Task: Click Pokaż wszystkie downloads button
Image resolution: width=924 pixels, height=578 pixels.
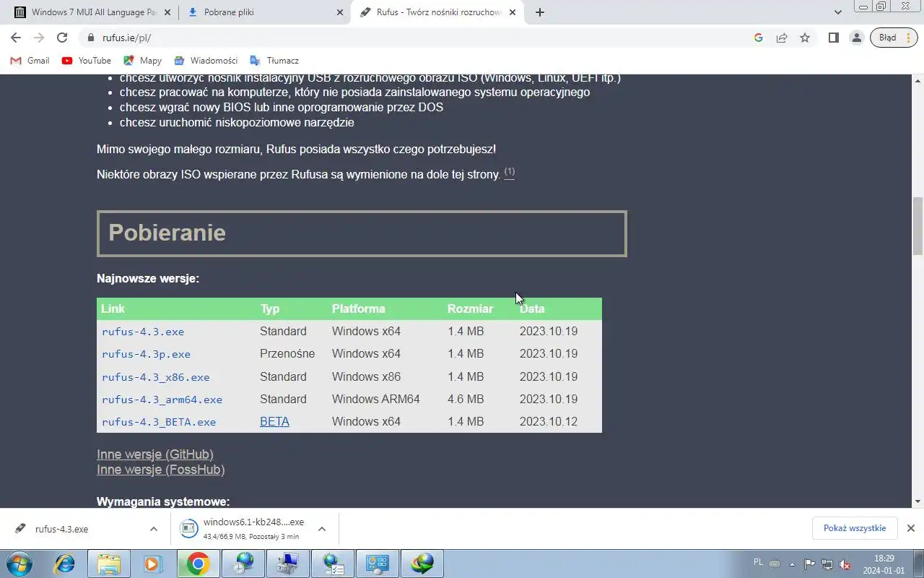Action: point(855,528)
